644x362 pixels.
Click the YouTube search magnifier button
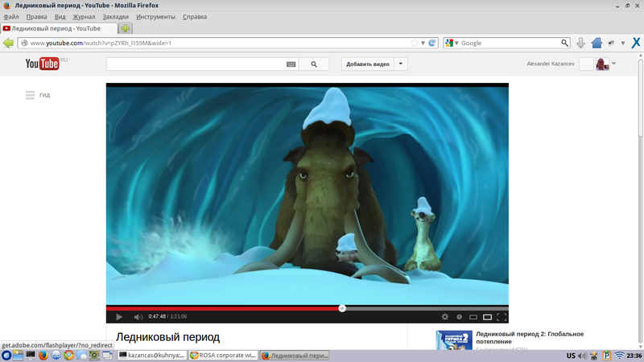point(314,64)
